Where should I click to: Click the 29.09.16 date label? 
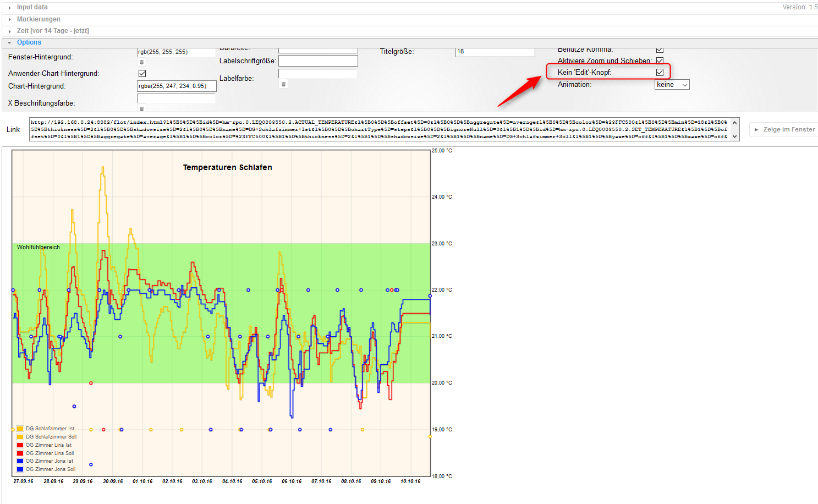(83, 481)
